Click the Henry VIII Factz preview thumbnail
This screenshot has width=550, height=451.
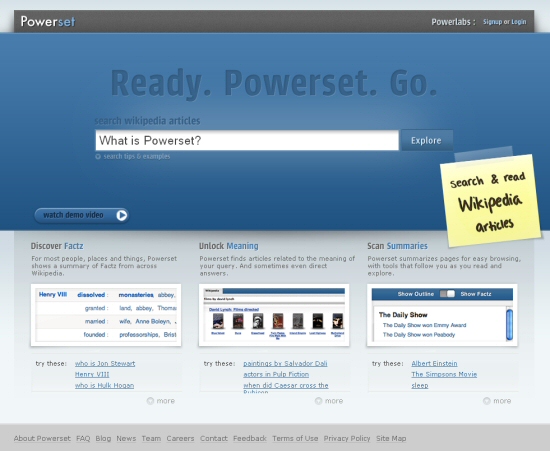(106, 315)
